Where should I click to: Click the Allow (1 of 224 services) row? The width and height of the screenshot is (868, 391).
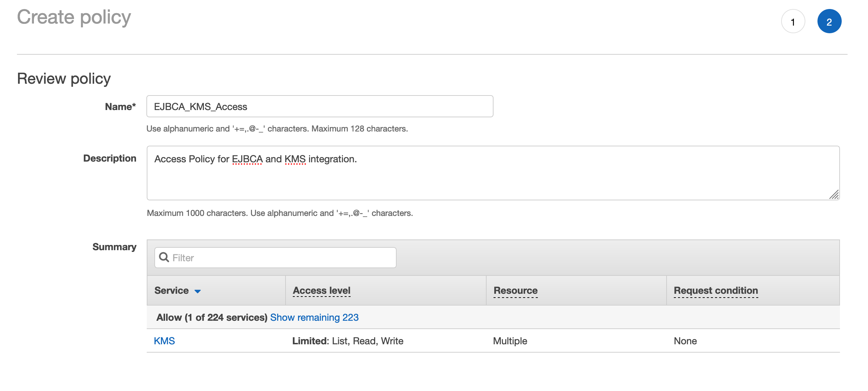211,317
